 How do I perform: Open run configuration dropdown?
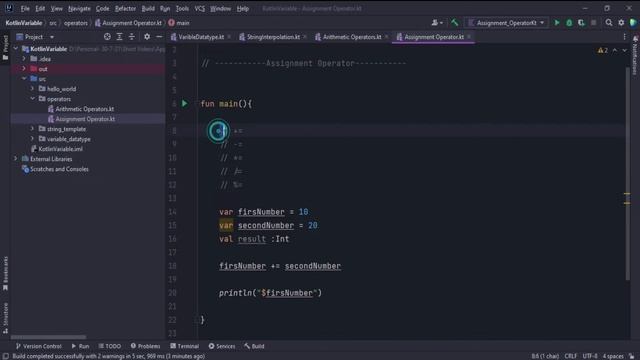[x=507, y=23]
